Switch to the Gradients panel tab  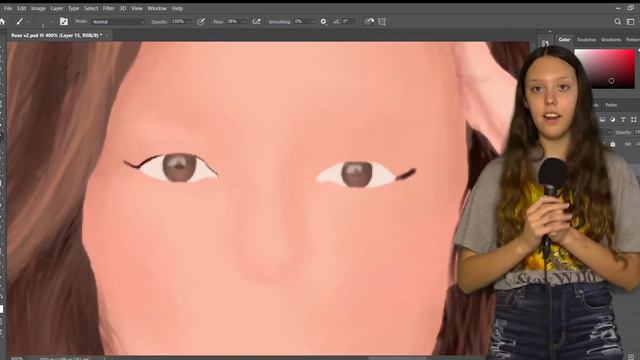(x=611, y=40)
